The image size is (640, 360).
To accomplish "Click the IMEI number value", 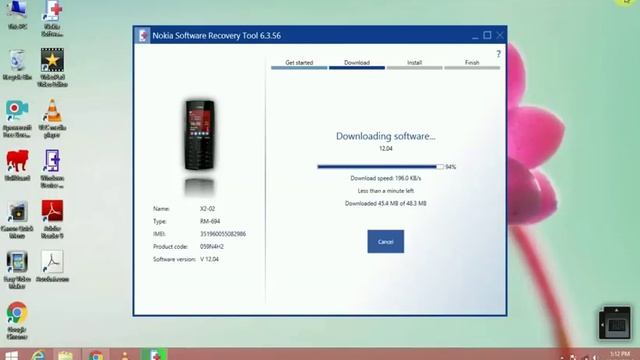I will tap(223, 234).
